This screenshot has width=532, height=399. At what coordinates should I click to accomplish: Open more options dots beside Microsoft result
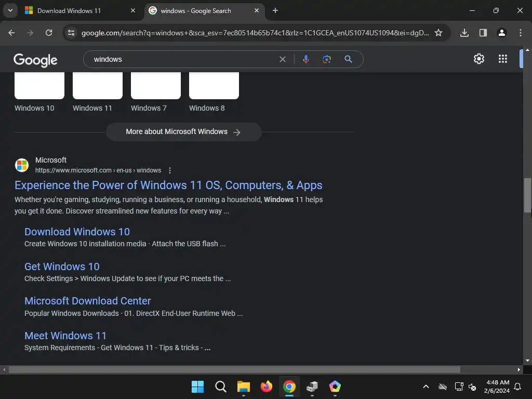tap(170, 170)
